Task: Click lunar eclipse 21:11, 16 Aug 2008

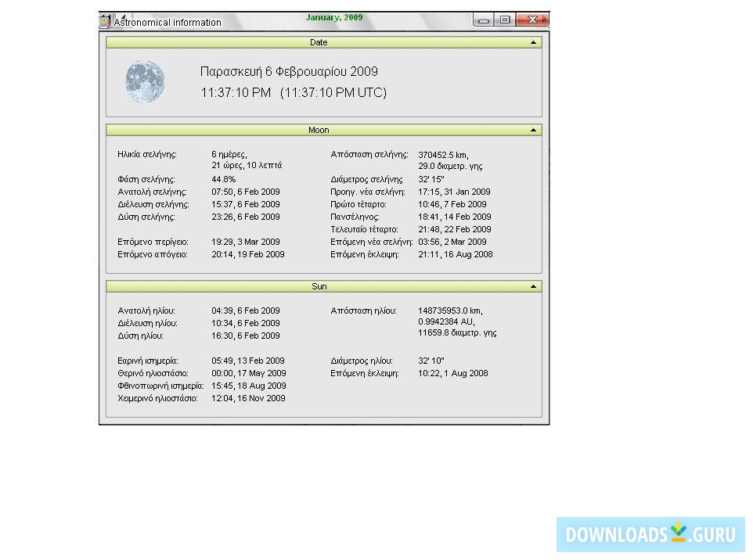Action: tap(456, 254)
